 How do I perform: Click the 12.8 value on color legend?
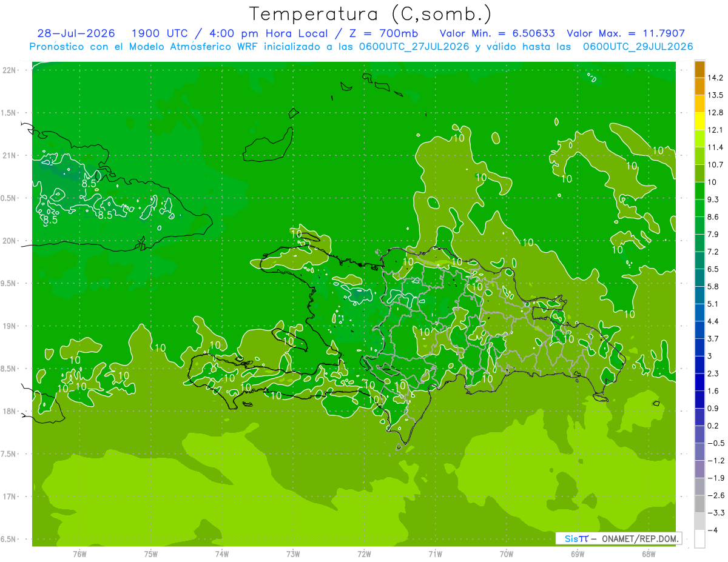click(716, 113)
